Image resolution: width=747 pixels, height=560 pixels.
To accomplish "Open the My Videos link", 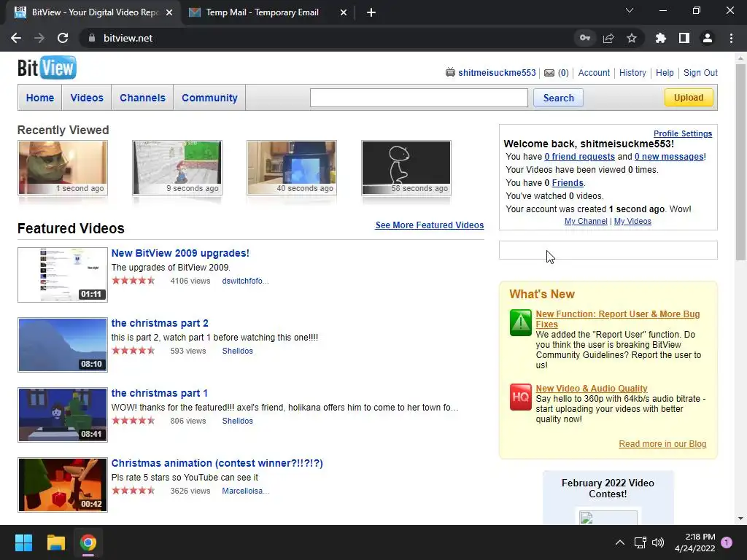I will (632, 222).
